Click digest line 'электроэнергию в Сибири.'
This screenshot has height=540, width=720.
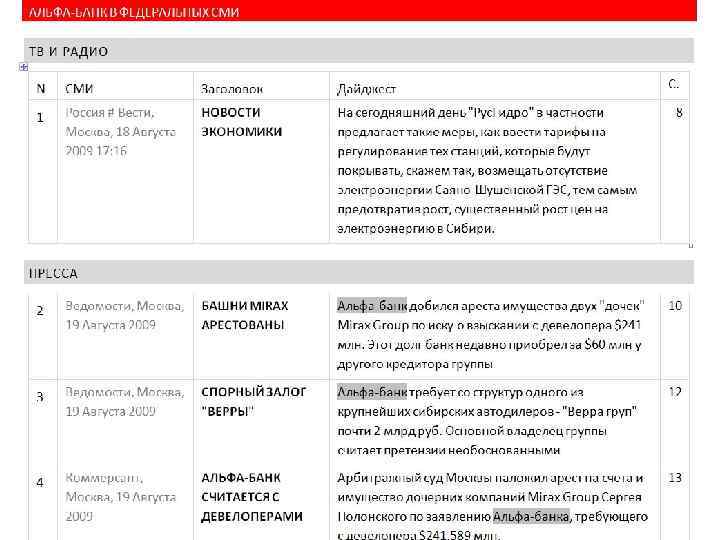416,229
